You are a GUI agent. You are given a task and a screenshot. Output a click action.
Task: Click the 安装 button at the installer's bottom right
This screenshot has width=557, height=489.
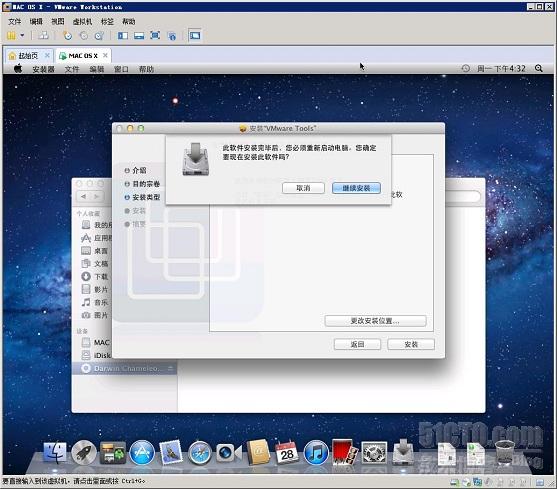tap(411, 344)
